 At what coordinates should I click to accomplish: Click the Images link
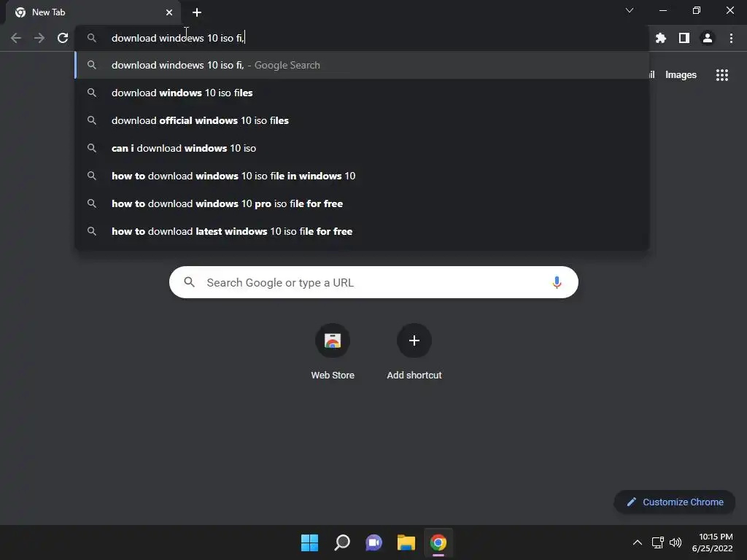click(681, 75)
